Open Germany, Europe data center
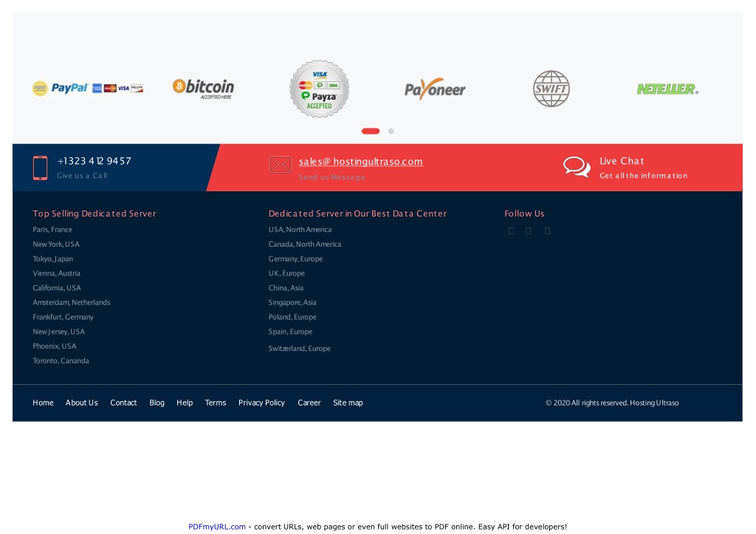Image resolution: width=756 pixels, height=534 pixels. coord(295,259)
